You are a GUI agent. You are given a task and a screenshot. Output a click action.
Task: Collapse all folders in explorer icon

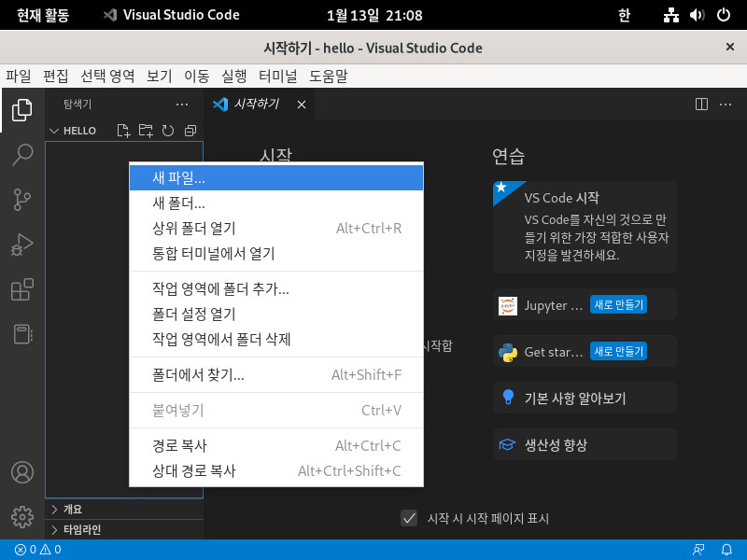tap(190, 131)
